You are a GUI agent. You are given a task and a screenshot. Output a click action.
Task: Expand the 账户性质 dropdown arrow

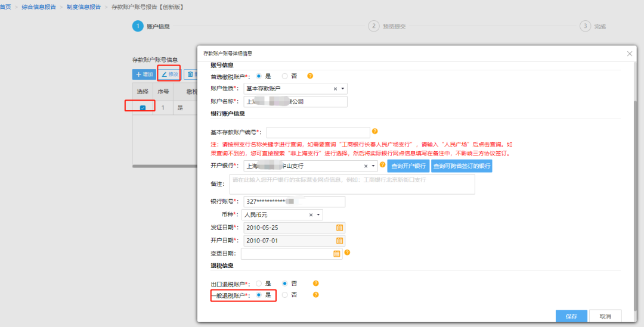(x=342, y=89)
